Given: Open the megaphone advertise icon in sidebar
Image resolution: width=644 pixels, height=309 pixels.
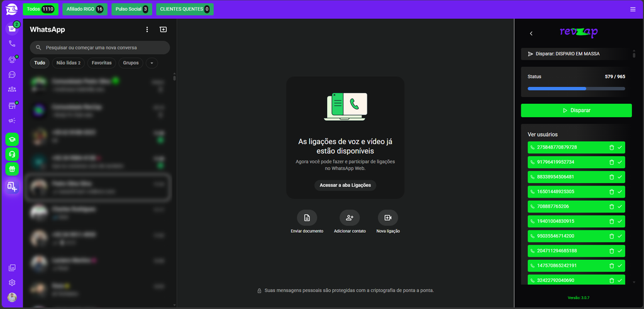Looking at the screenshot, I should coord(12,120).
